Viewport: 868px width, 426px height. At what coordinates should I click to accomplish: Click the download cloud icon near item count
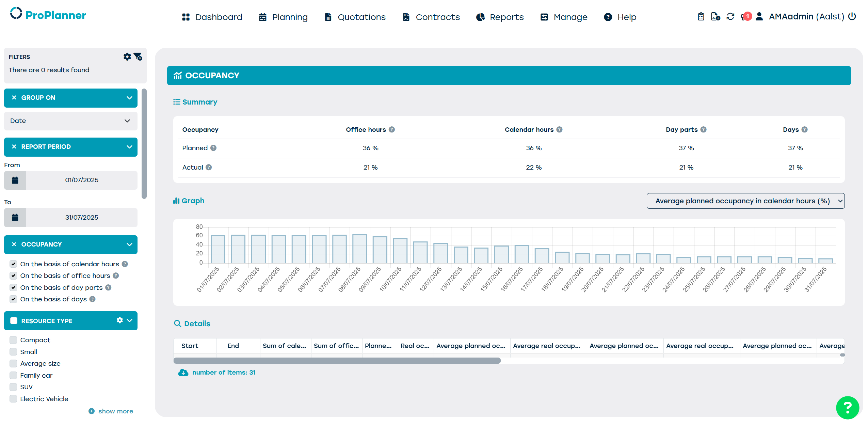point(183,373)
